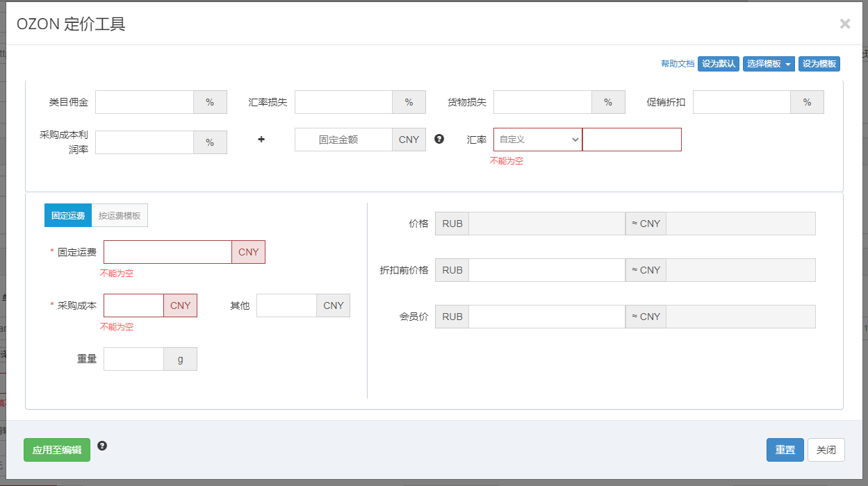Focus the 类目佣金 percentage input
The image size is (868, 486).
click(145, 102)
